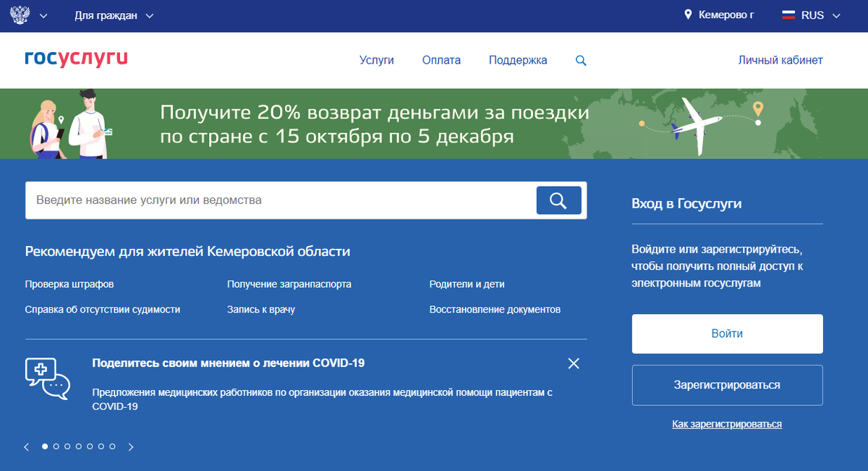Open the Оплата menu item
This screenshot has width=868, height=471.
[x=441, y=60]
